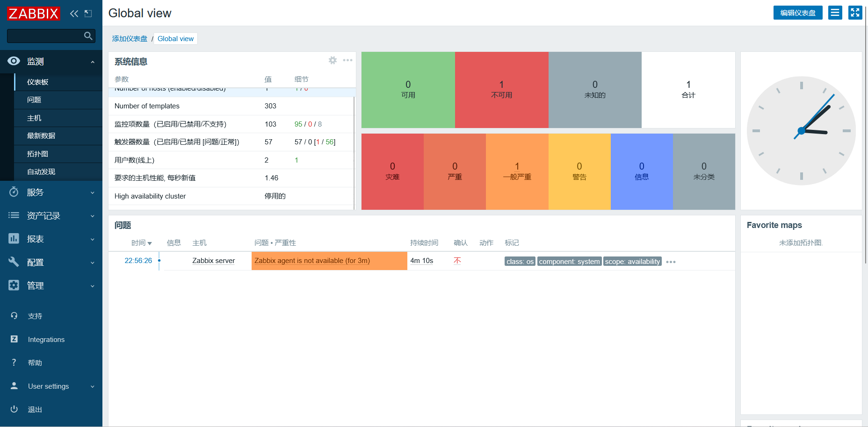Expand the User settings menu

coord(93,386)
